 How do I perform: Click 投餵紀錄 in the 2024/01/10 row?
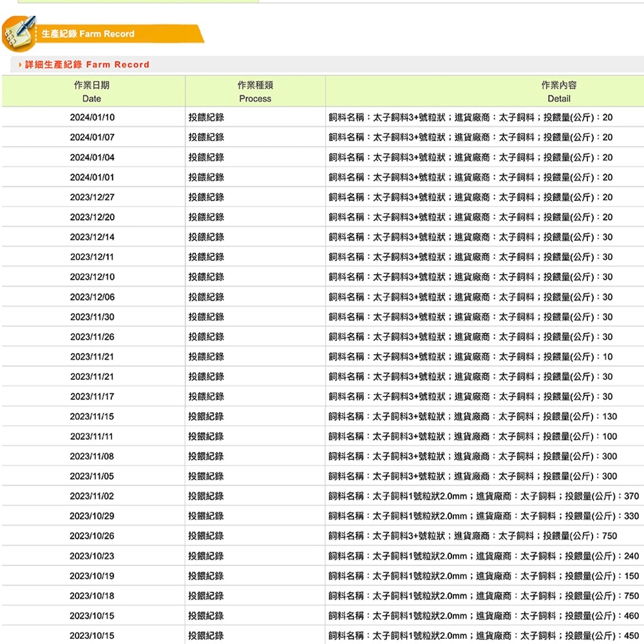206,117
